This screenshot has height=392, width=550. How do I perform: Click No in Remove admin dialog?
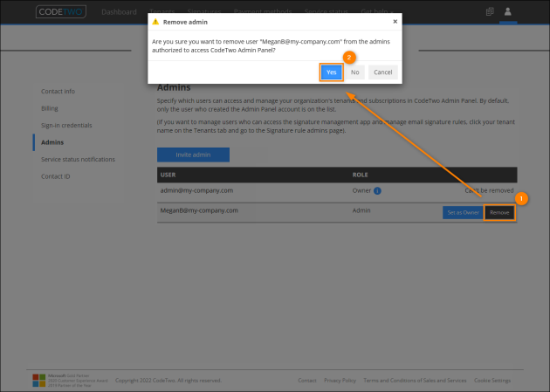pos(355,72)
